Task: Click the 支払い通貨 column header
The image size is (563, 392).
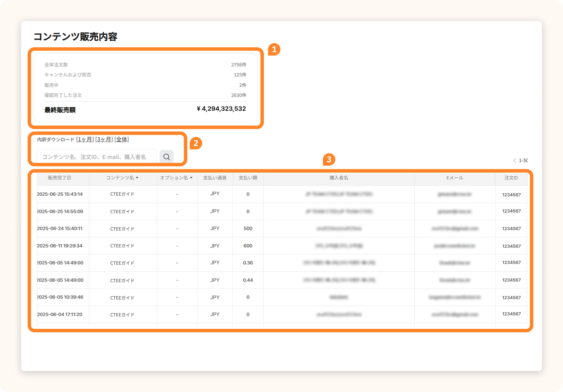Action: click(x=215, y=178)
